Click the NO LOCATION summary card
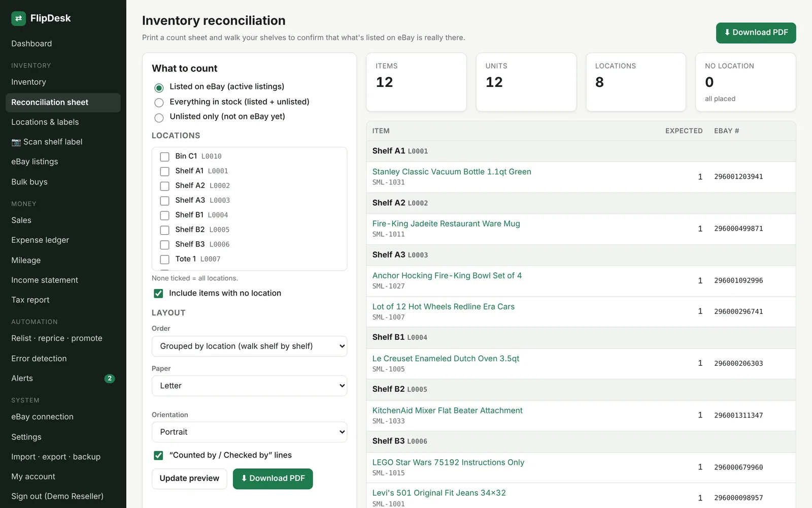 745,82
